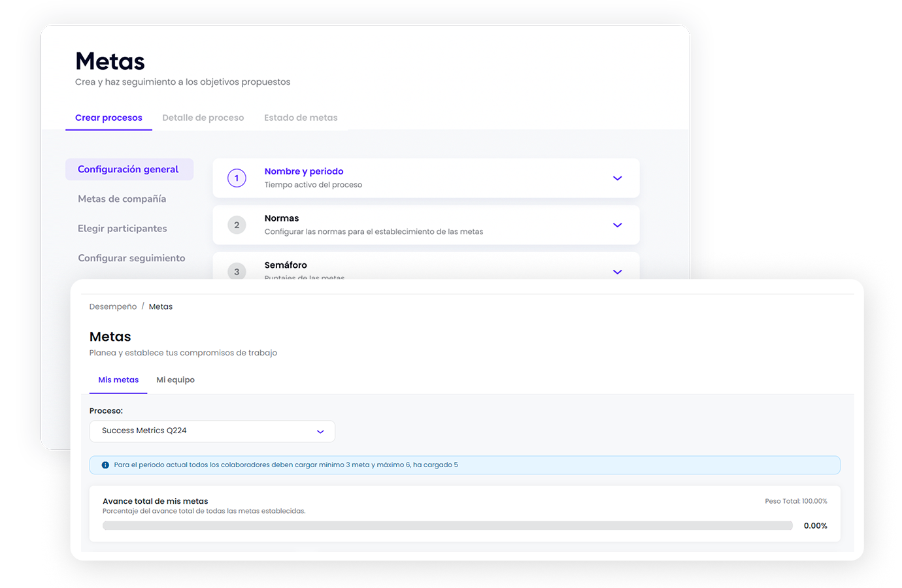This screenshot has width=902, height=588.
Task: Click the Avance total progress bar
Action: pyautogui.click(x=447, y=525)
